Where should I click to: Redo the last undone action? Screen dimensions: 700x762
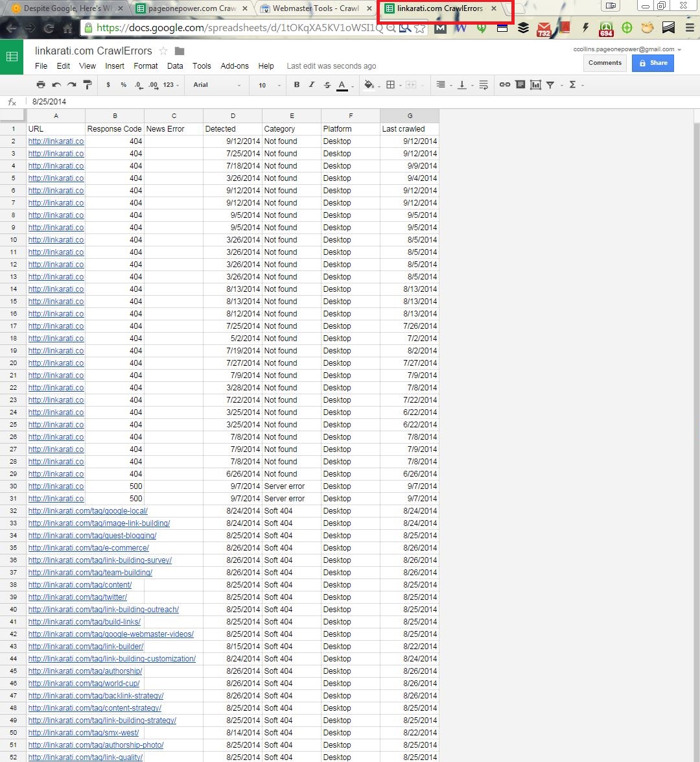pyautogui.click(x=72, y=84)
